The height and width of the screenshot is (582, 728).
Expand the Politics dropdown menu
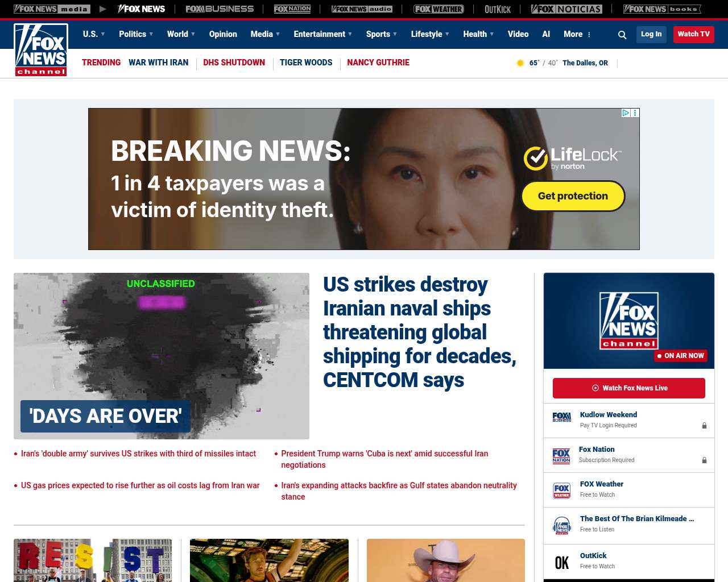pyautogui.click(x=136, y=34)
